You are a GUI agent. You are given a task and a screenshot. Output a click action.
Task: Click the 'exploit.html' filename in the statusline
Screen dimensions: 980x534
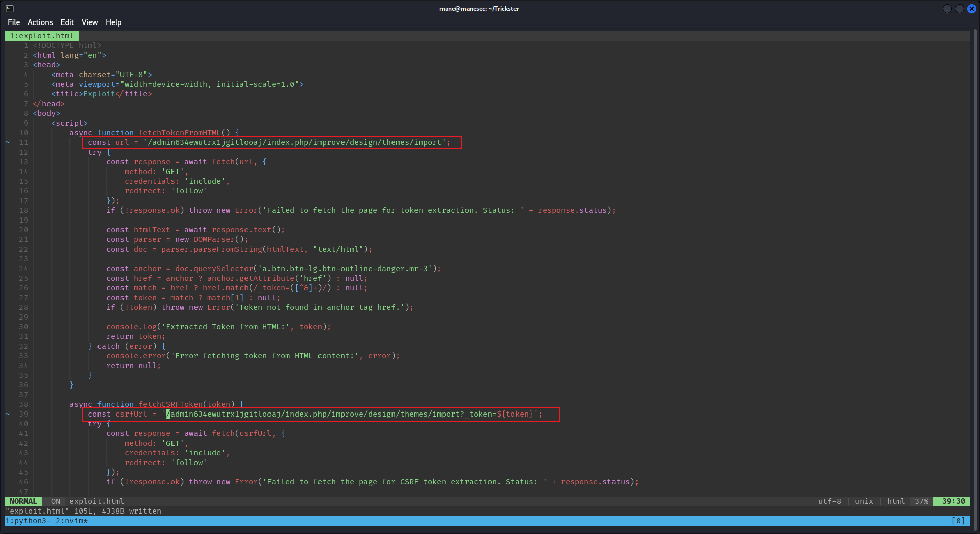coord(97,501)
